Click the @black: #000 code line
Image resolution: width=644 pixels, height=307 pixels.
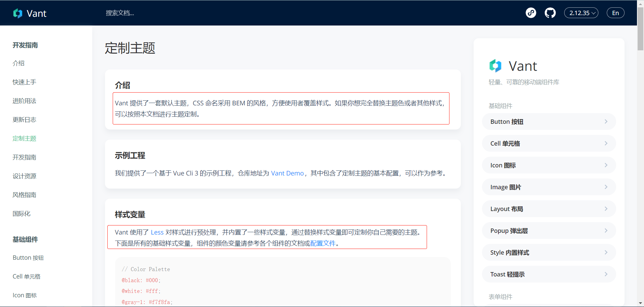[x=141, y=280]
